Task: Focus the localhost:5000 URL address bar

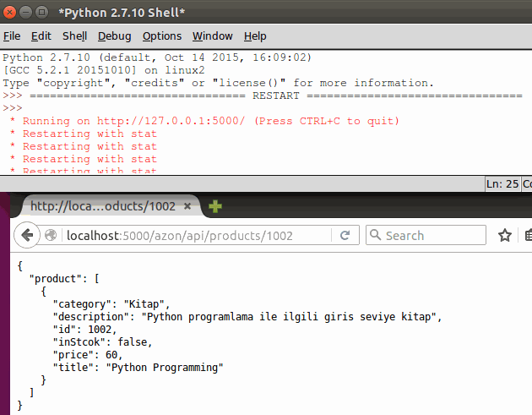Action: click(x=198, y=235)
